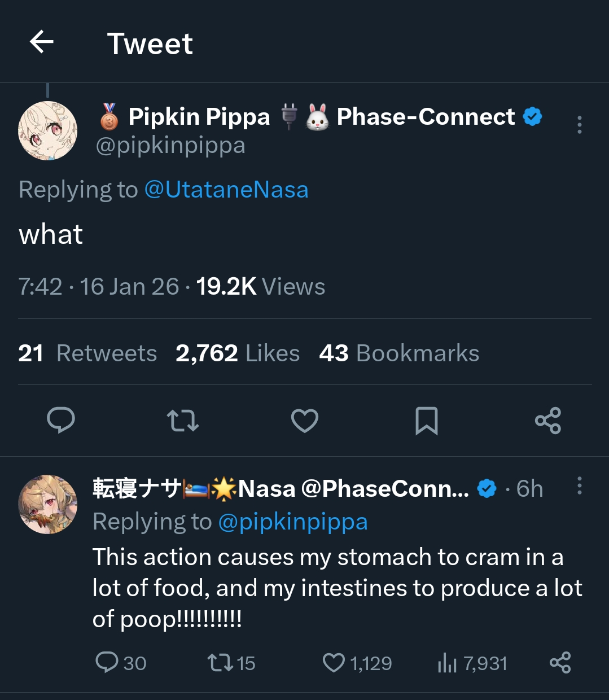The height and width of the screenshot is (700, 609).
Task: Open Nasa's profile avatar
Action: pos(48,504)
